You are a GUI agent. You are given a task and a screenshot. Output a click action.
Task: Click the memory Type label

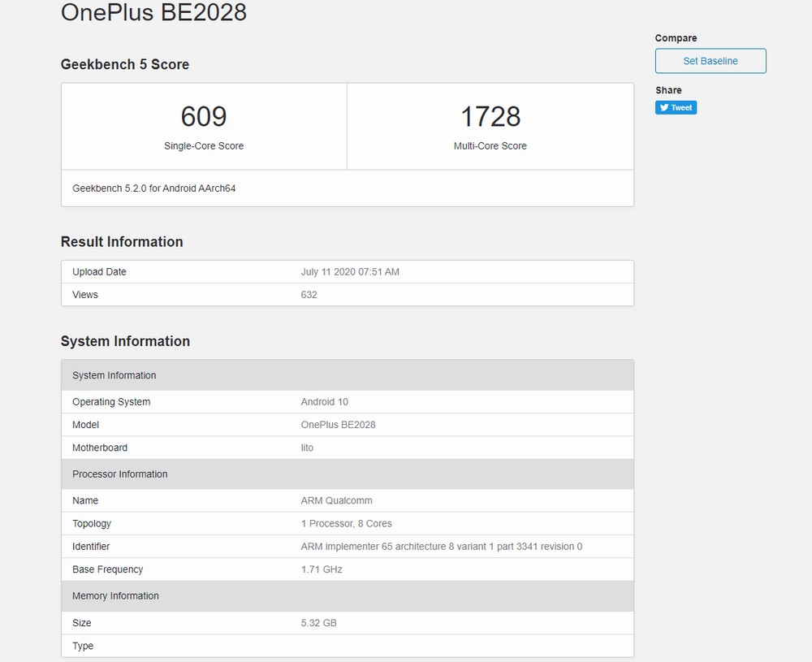[83, 646]
